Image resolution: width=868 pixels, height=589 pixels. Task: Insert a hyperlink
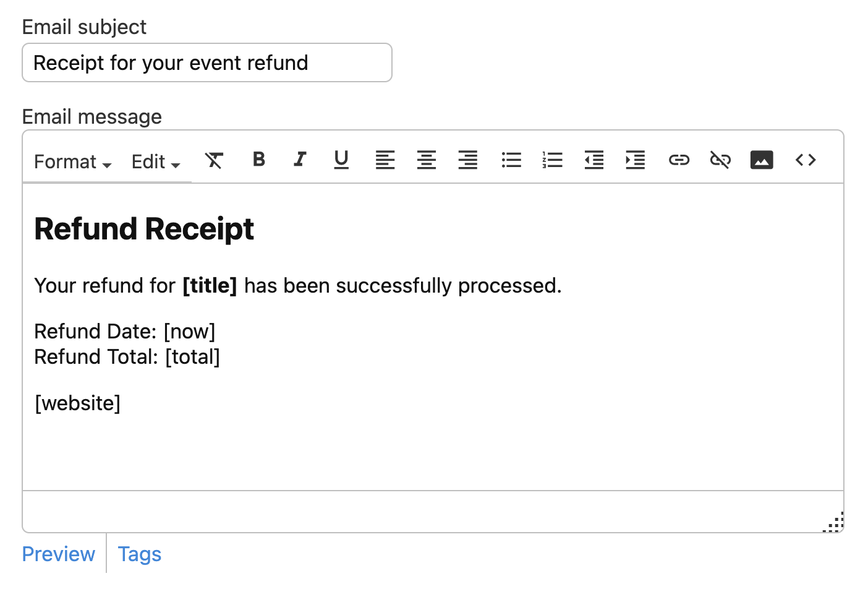[679, 160]
